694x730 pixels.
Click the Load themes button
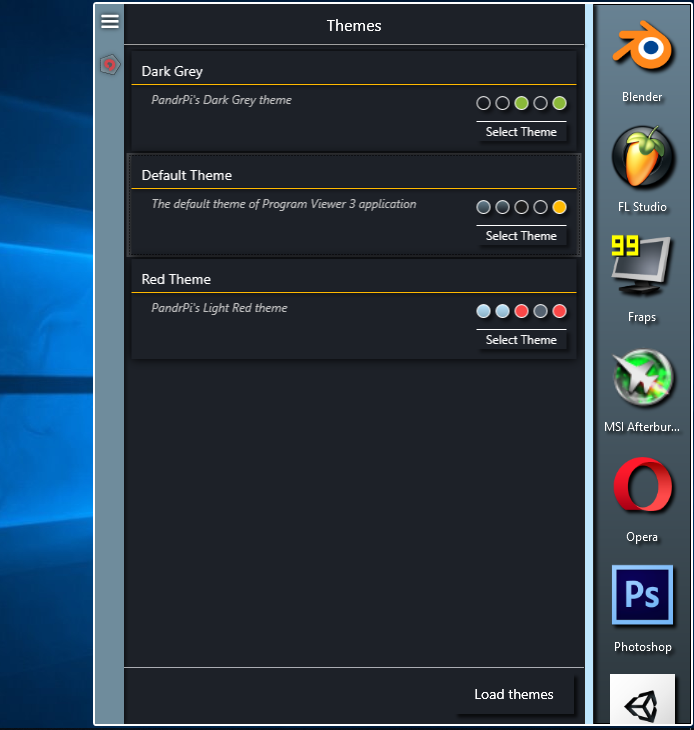pyautogui.click(x=514, y=695)
